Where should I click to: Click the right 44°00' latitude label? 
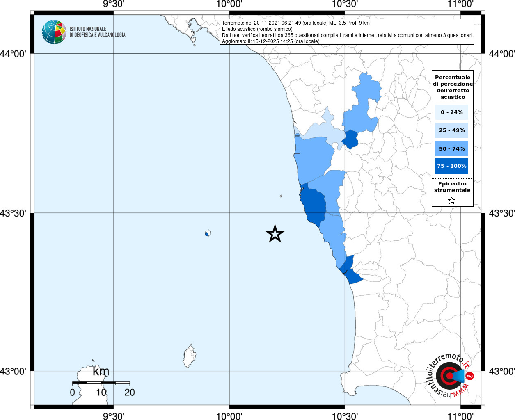pyautogui.click(x=501, y=54)
